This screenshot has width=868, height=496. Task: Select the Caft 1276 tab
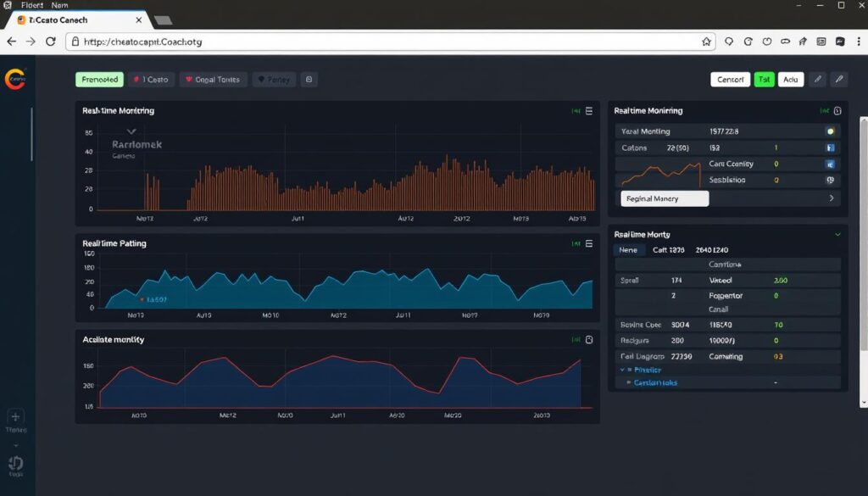click(x=668, y=250)
